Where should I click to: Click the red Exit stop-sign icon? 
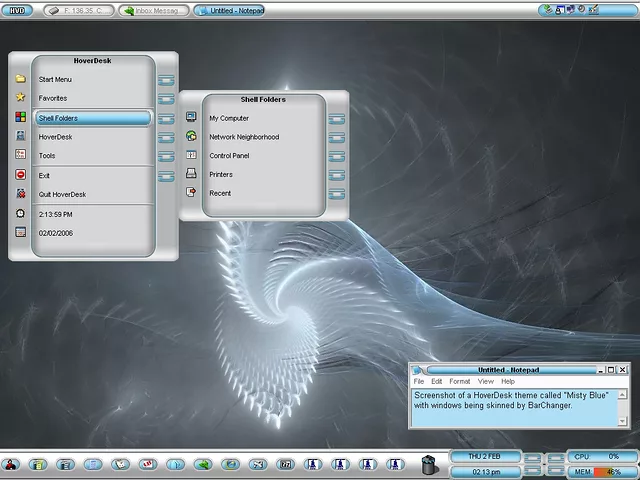[20, 174]
